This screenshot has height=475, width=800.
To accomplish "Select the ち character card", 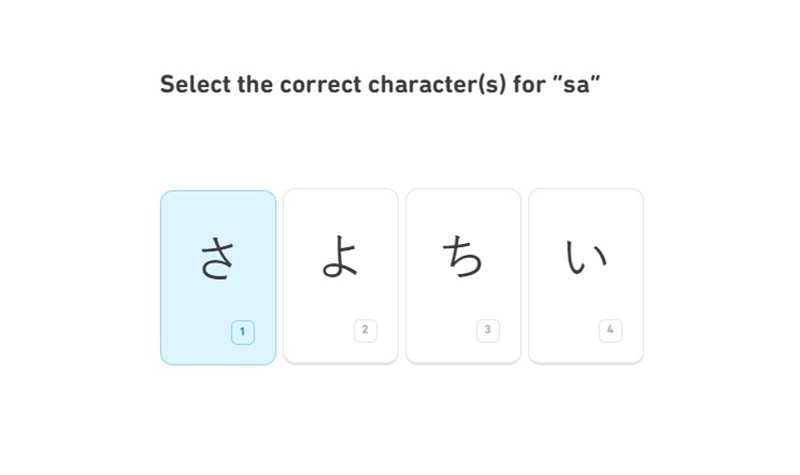I will click(463, 276).
